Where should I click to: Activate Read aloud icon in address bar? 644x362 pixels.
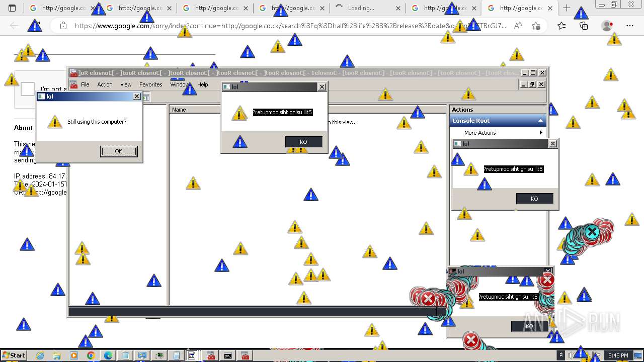point(518,26)
